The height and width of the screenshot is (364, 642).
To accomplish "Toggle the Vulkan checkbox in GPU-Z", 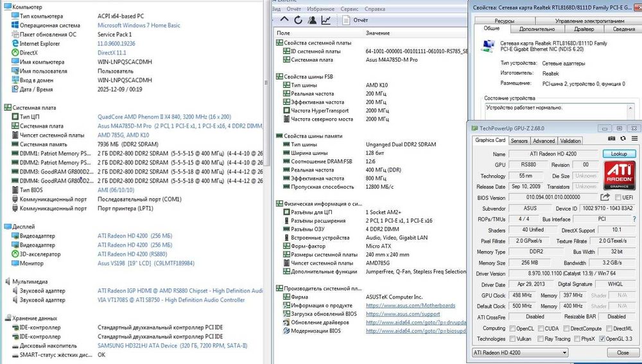I will (x=512, y=339).
